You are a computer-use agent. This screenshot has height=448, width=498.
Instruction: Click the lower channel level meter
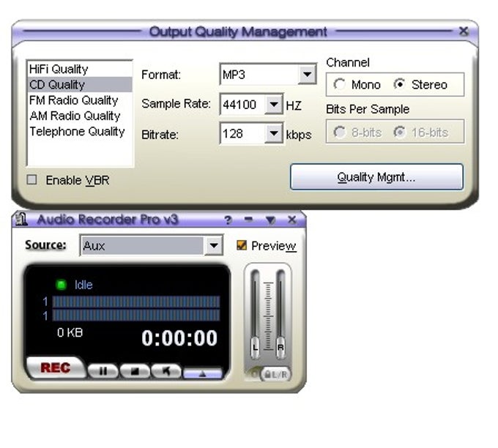(136, 315)
